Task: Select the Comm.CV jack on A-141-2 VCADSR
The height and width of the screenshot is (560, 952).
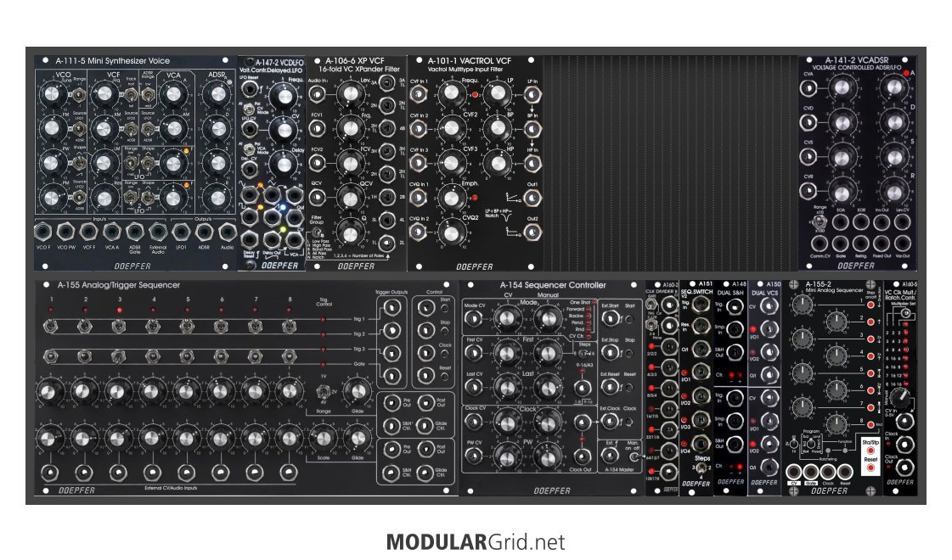Action: (x=820, y=244)
